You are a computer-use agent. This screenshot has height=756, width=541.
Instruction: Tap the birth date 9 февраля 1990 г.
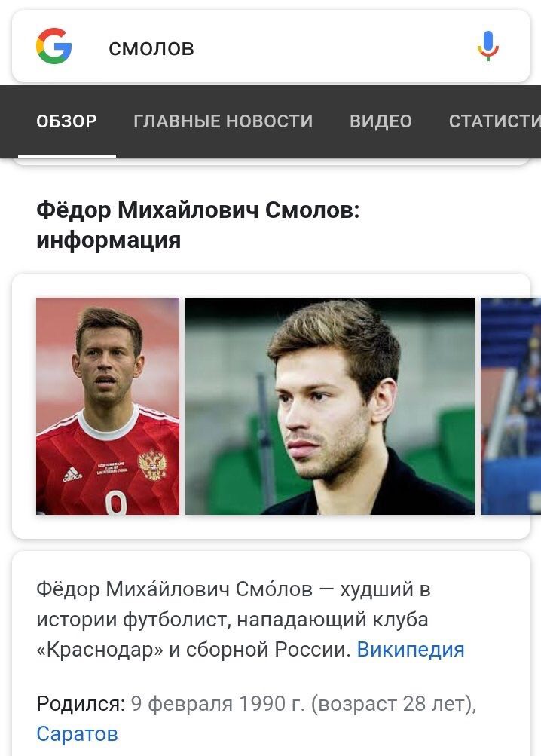tap(218, 704)
